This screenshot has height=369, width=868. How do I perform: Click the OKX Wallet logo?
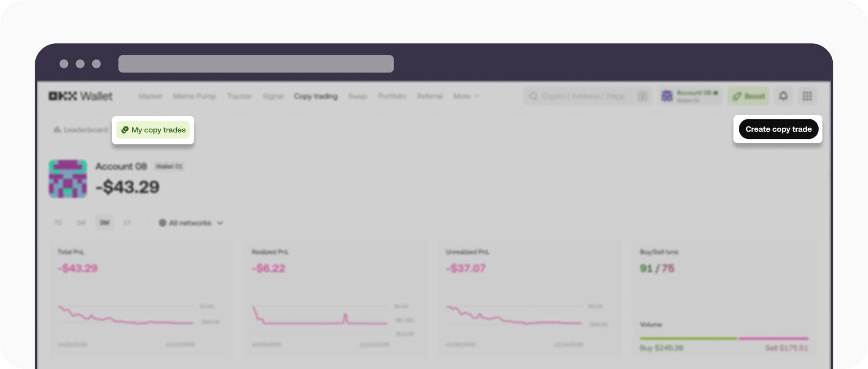80,96
